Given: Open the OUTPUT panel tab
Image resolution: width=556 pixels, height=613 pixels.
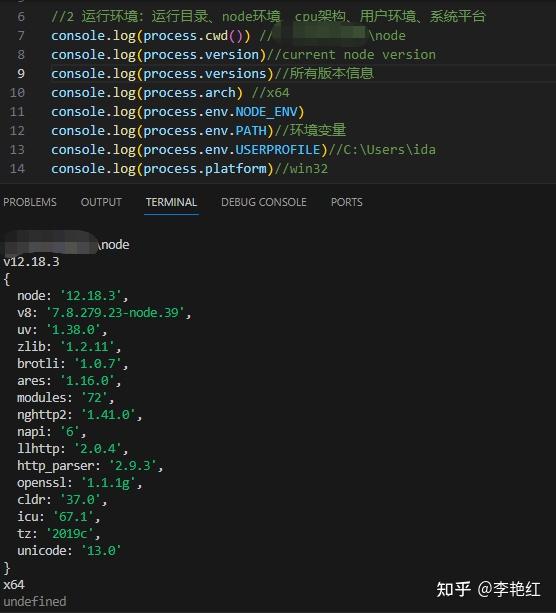Looking at the screenshot, I should click(x=101, y=202).
